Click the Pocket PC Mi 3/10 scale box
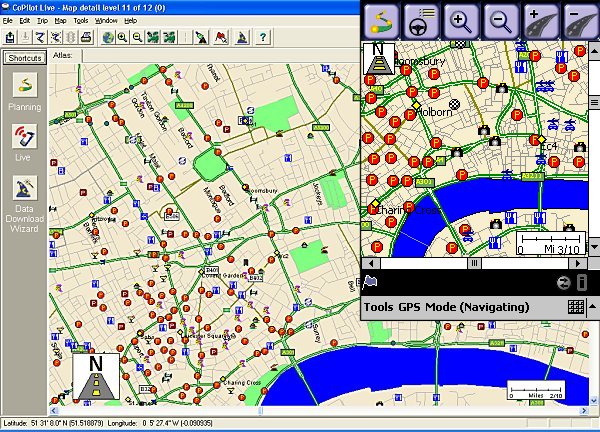The image size is (600, 432). tap(551, 243)
